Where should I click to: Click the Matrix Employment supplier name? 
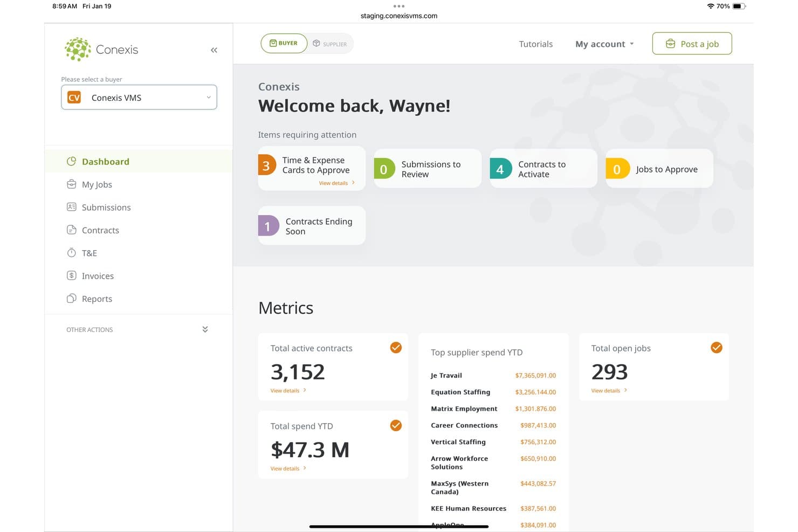point(464,409)
